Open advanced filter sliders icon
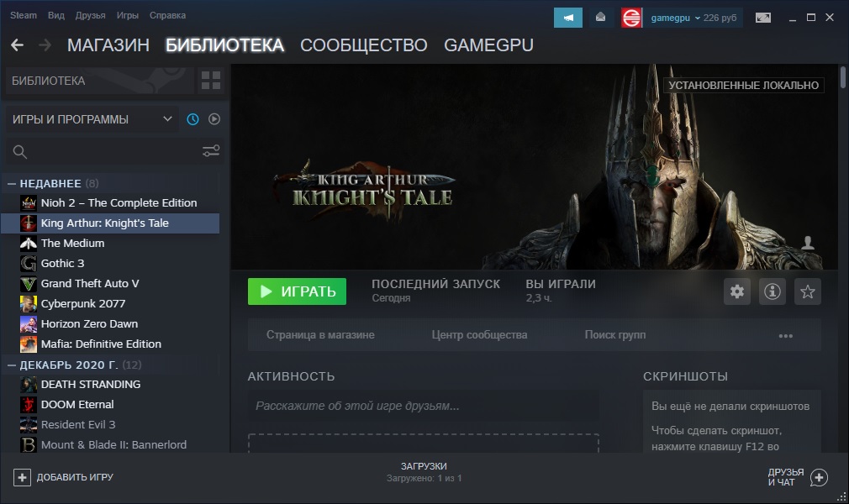 point(211,151)
